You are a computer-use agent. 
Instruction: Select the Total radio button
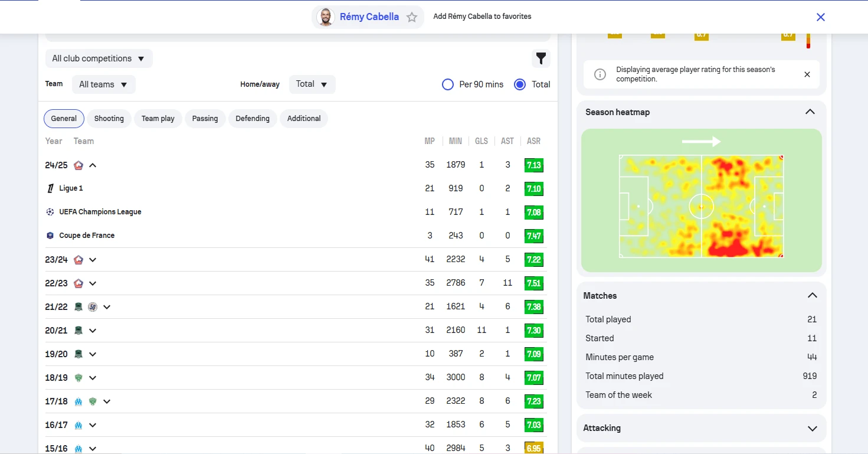(520, 84)
